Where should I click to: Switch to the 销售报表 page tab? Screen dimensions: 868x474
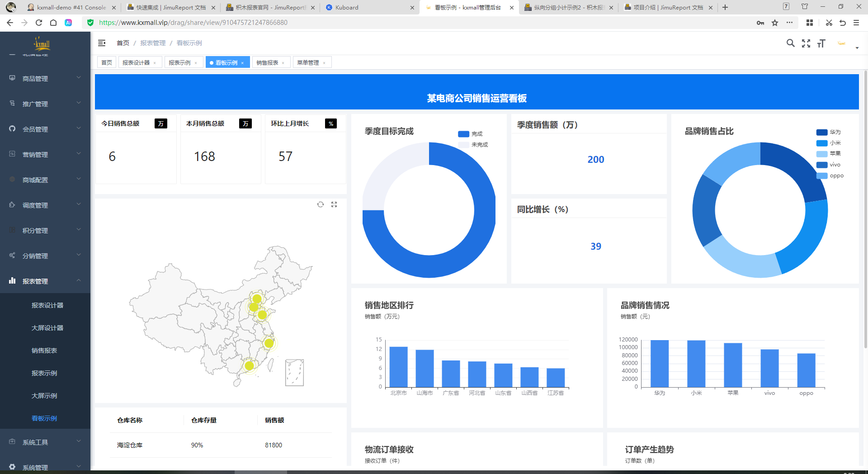[267, 62]
